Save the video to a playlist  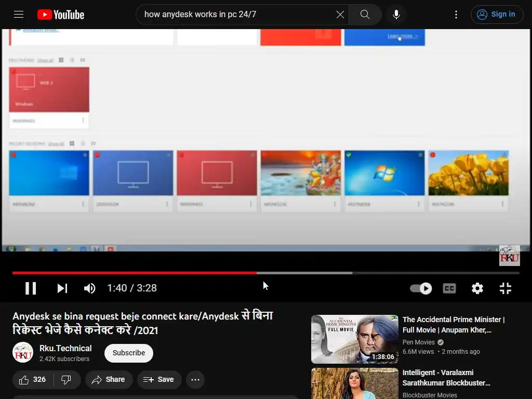tap(159, 380)
